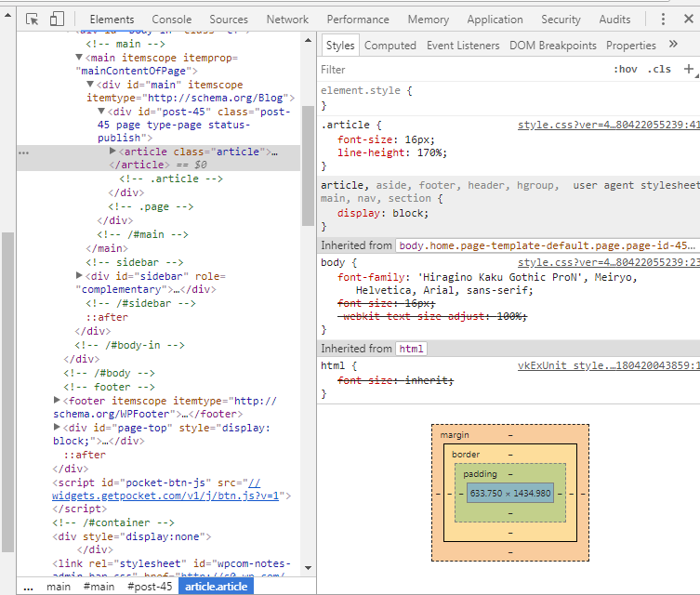This screenshot has height=595, width=700.
Task: Expand the footer itemscope node
Action: (x=57, y=400)
